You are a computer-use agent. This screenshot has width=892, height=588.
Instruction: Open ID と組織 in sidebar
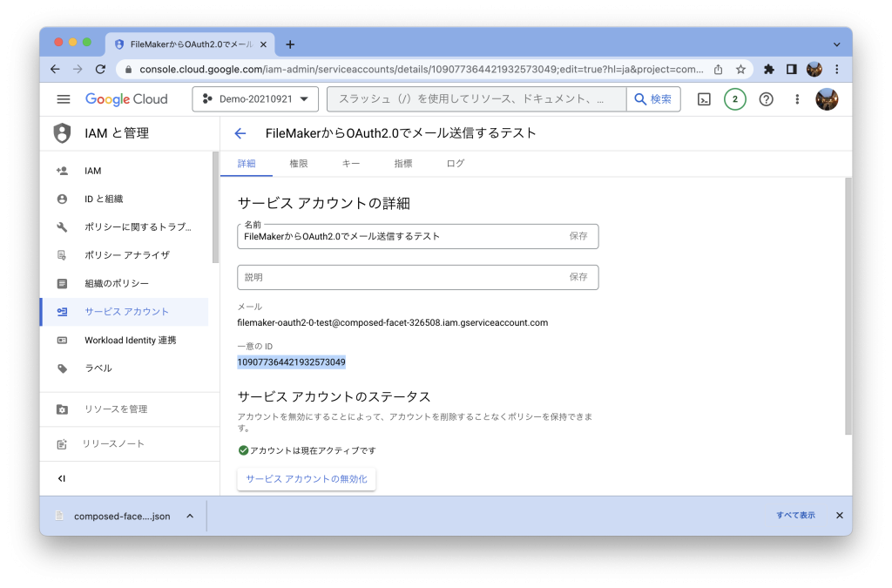coord(124,199)
